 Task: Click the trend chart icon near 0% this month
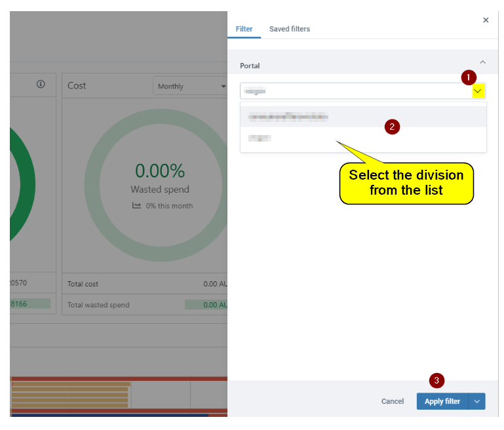[x=136, y=206]
